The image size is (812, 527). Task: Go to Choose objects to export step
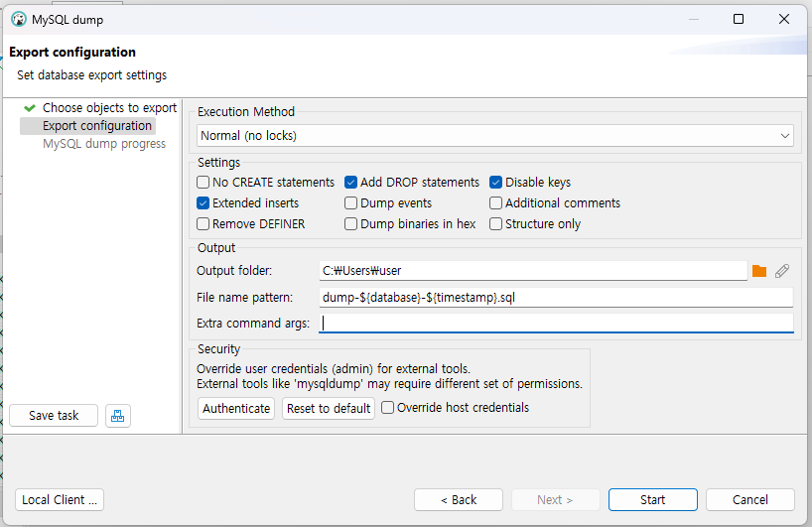(109, 107)
